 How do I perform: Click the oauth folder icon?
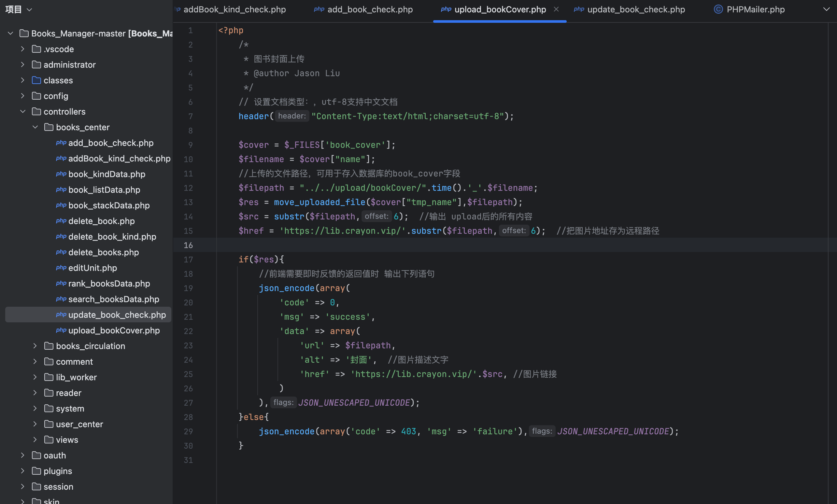[x=36, y=455]
